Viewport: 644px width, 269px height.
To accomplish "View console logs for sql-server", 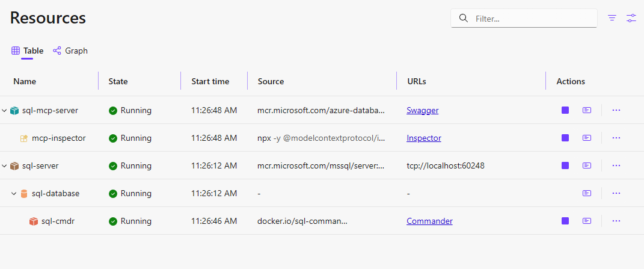I will pyautogui.click(x=587, y=165).
